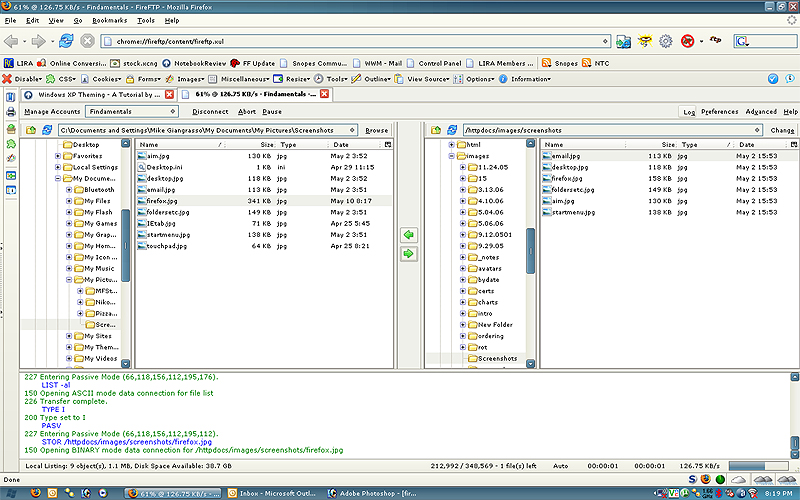Expand the remote avatars folder node

point(463,268)
